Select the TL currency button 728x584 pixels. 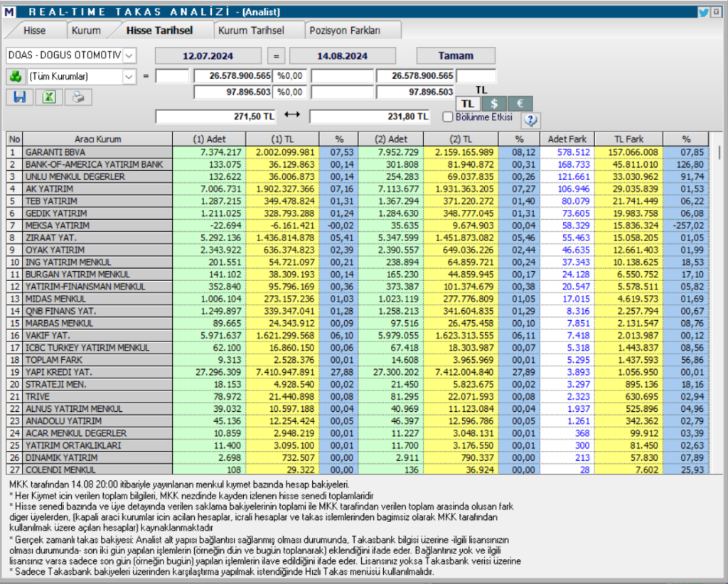coord(468,104)
